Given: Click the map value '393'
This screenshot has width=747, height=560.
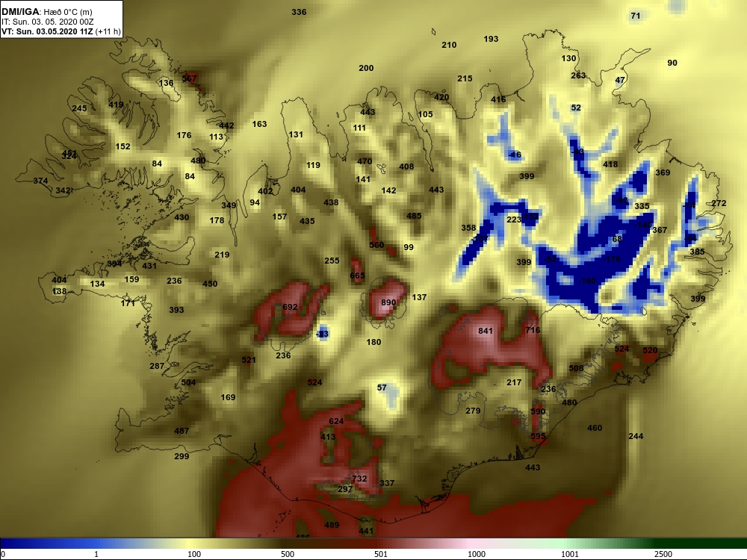Looking at the screenshot, I should click(x=176, y=310).
